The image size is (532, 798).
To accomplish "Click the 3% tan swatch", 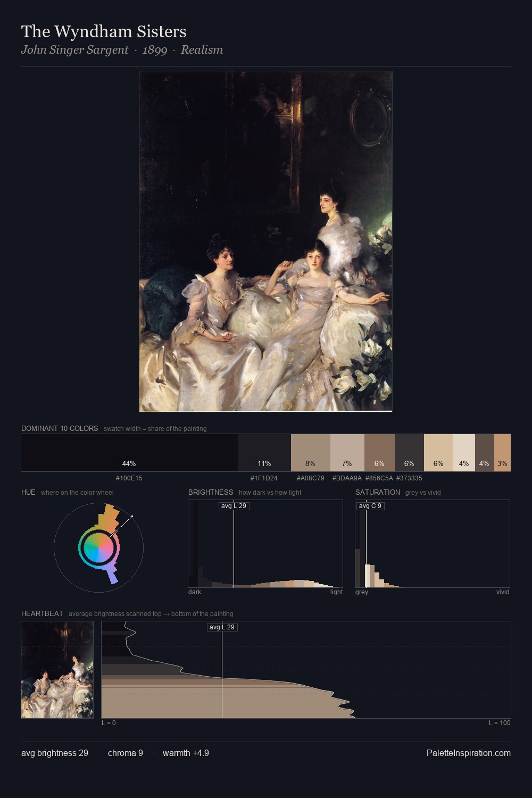I will tap(502, 453).
